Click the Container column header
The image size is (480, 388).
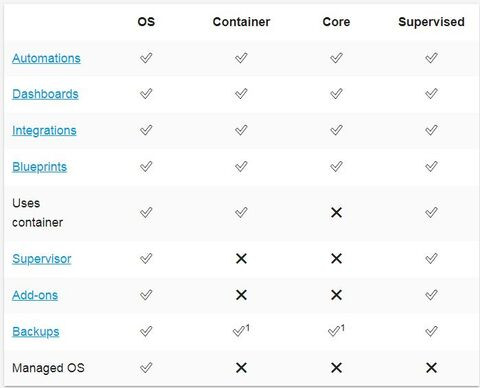241,22
